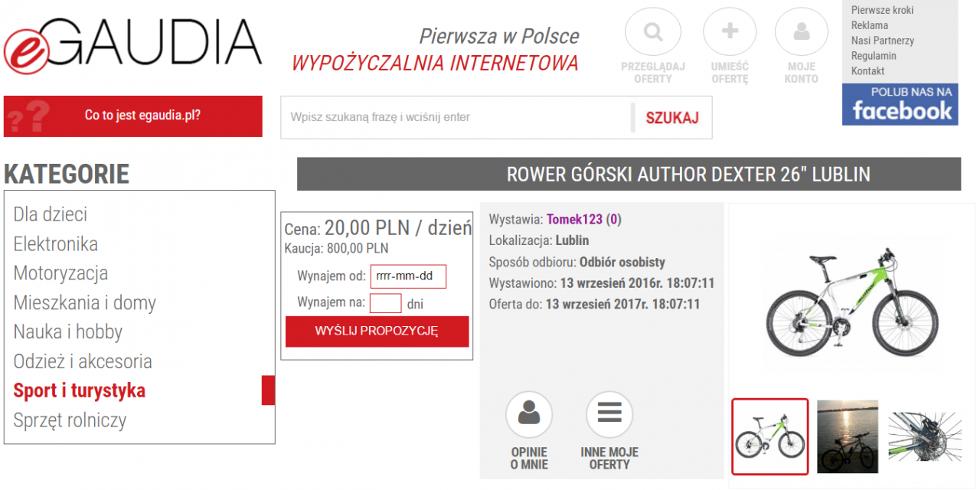Open the Co to jest egaudia.pl? banner
This screenshot has height=490, width=980.
[x=133, y=116]
